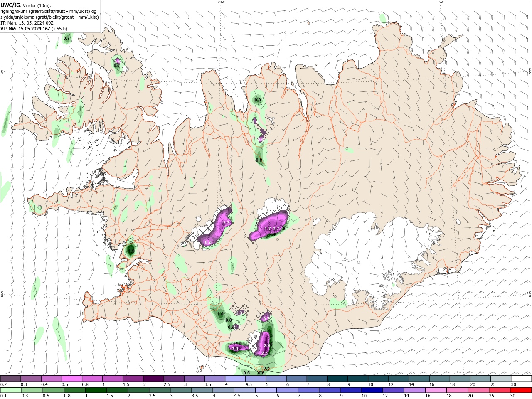
Task: Click the '20W' longitude label
Action: click(221, 2)
